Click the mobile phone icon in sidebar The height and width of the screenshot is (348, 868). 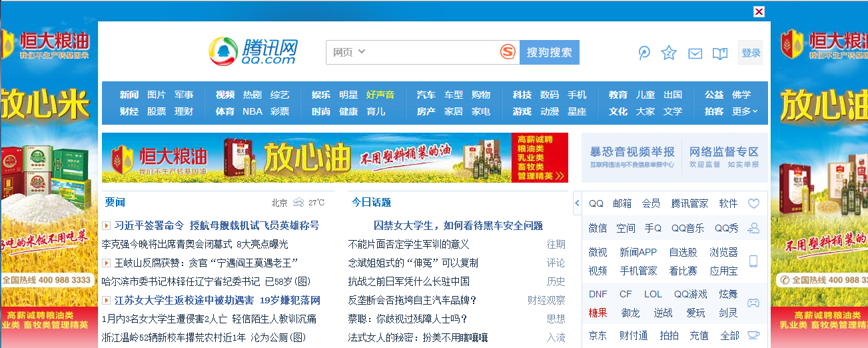pos(753,261)
